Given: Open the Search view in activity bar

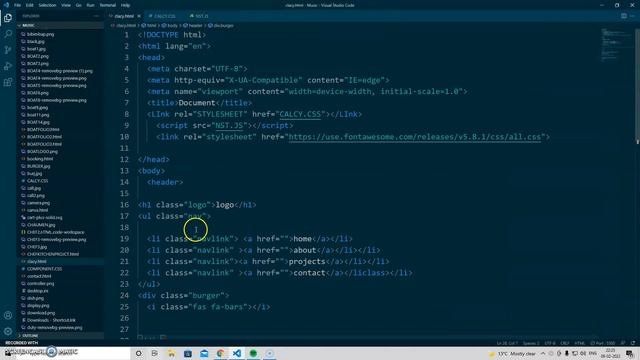Looking at the screenshot, I should (8, 34).
